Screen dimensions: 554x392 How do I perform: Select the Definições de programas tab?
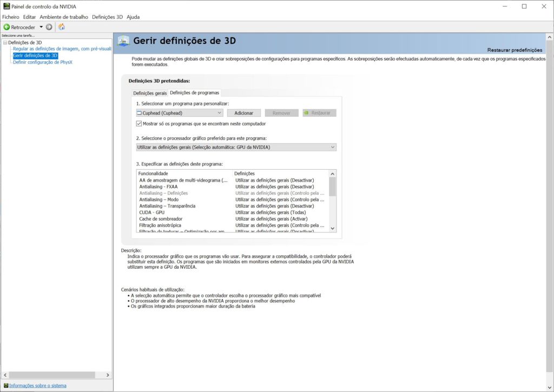[195, 93]
